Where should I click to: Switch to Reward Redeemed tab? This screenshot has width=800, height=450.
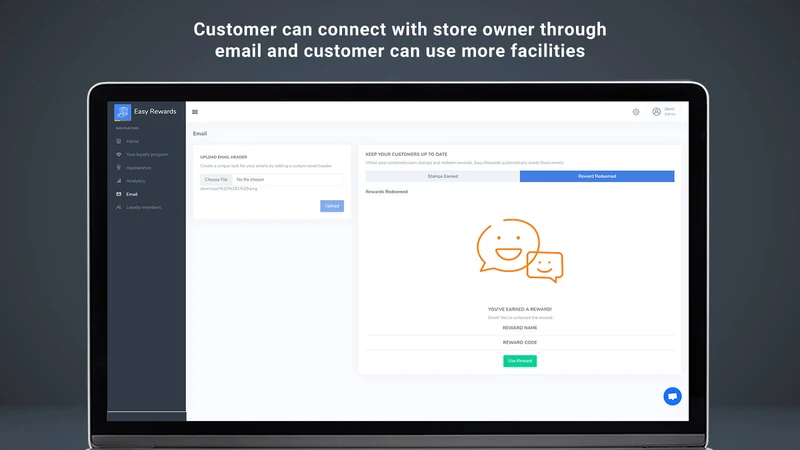click(597, 177)
